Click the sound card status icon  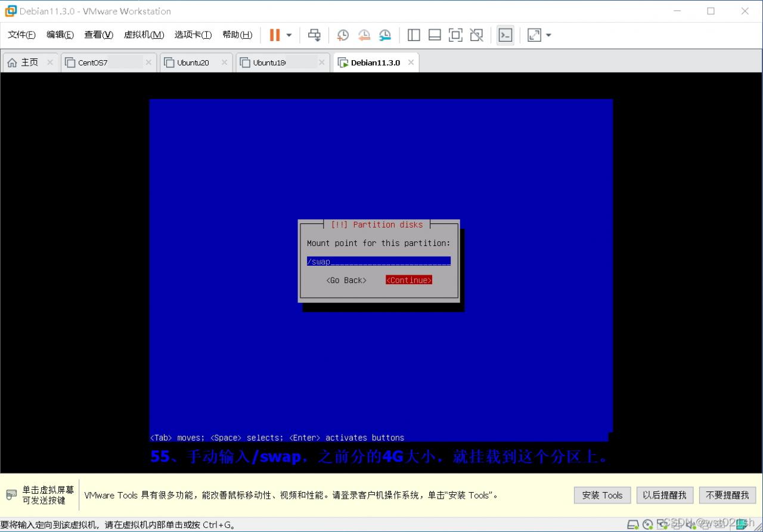click(x=691, y=524)
